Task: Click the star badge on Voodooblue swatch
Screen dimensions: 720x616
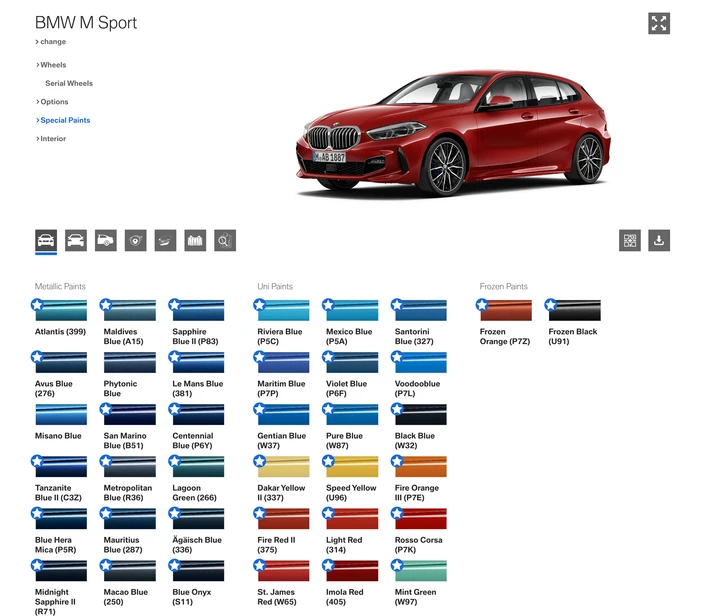Action: [397, 357]
